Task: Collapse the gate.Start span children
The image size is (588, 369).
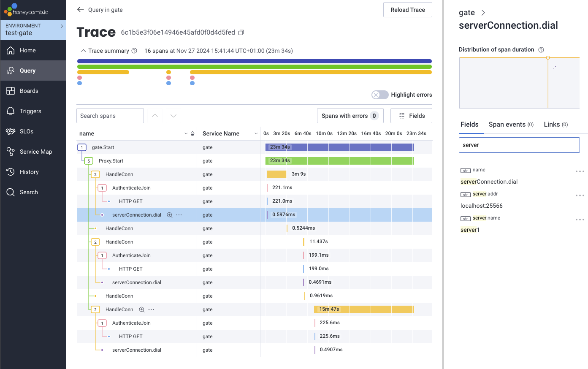Action: coord(82,147)
